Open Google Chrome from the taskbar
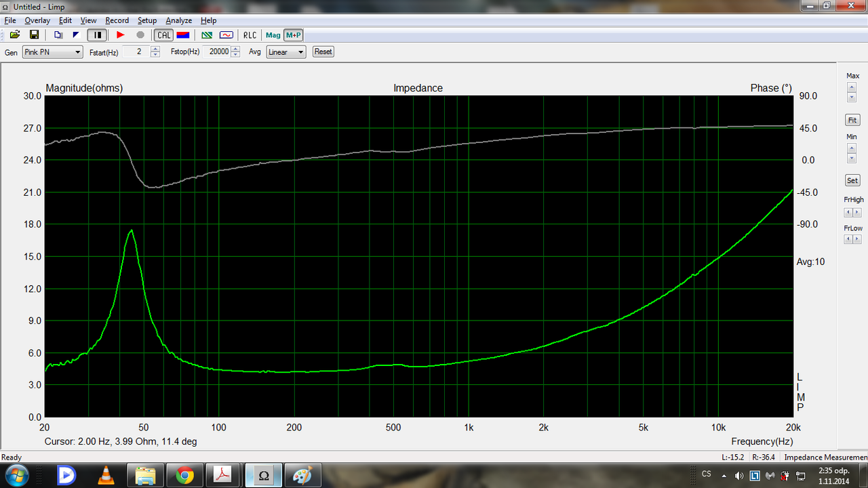868x488 pixels. 185,476
